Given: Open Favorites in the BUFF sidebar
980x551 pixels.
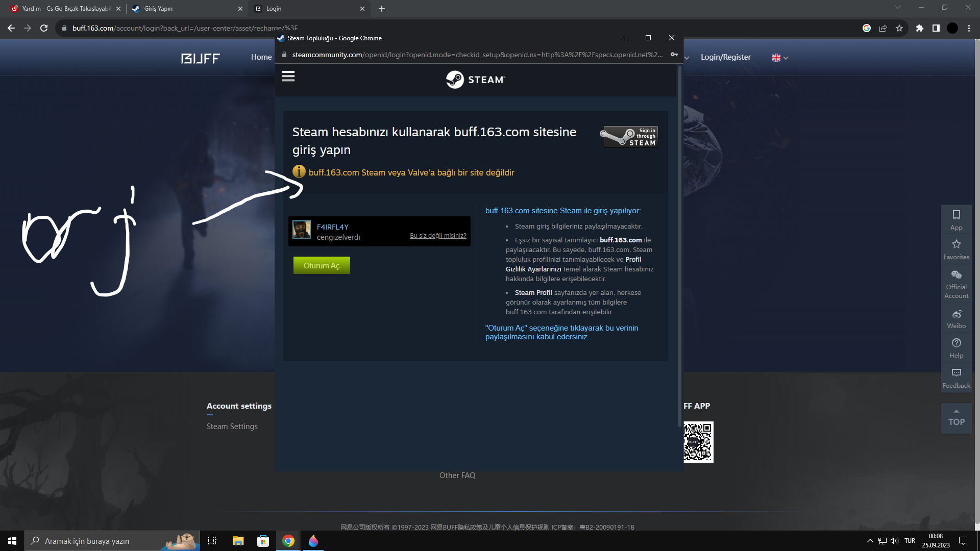Looking at the screenshot, I should tap(957, 249).
